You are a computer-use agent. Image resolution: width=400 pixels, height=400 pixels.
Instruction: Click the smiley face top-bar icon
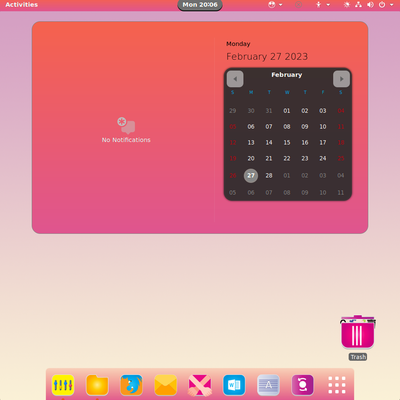coord(272,5)
